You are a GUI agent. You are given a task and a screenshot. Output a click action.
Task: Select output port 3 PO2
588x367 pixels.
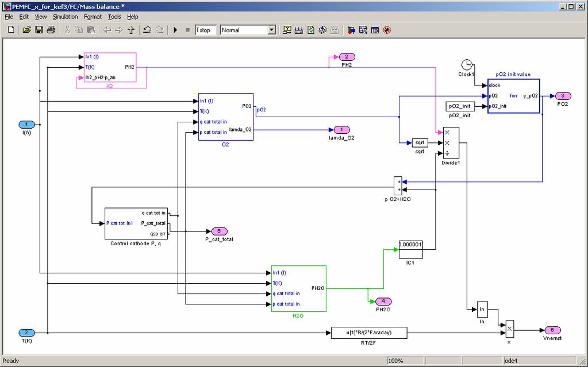[x=563, y=96]
